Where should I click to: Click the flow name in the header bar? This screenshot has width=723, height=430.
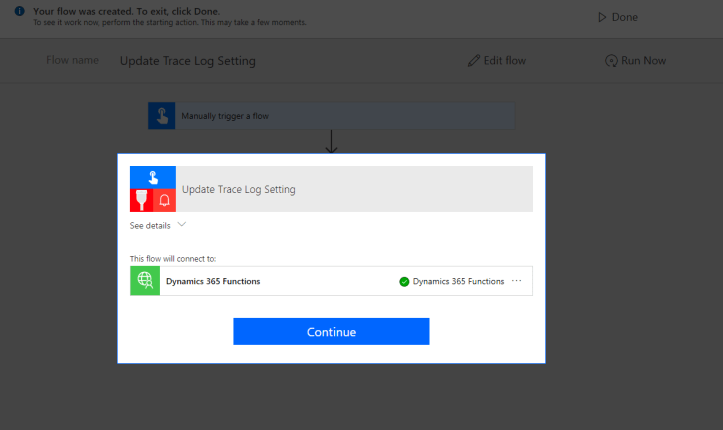click(187, 61)
